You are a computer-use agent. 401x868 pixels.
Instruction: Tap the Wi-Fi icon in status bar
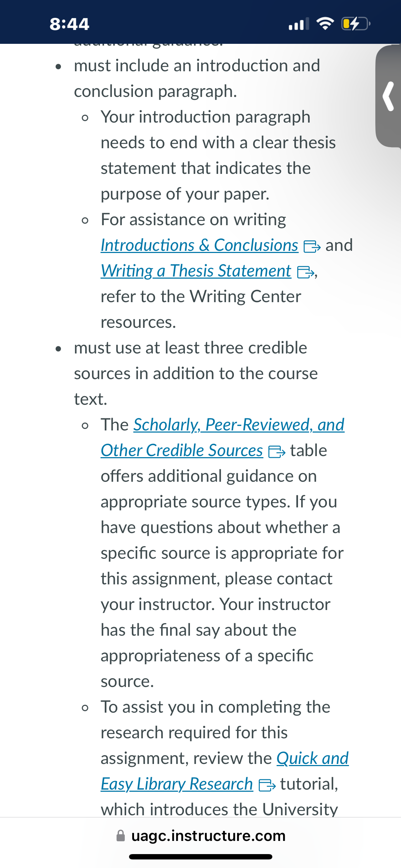coord(325,24)
